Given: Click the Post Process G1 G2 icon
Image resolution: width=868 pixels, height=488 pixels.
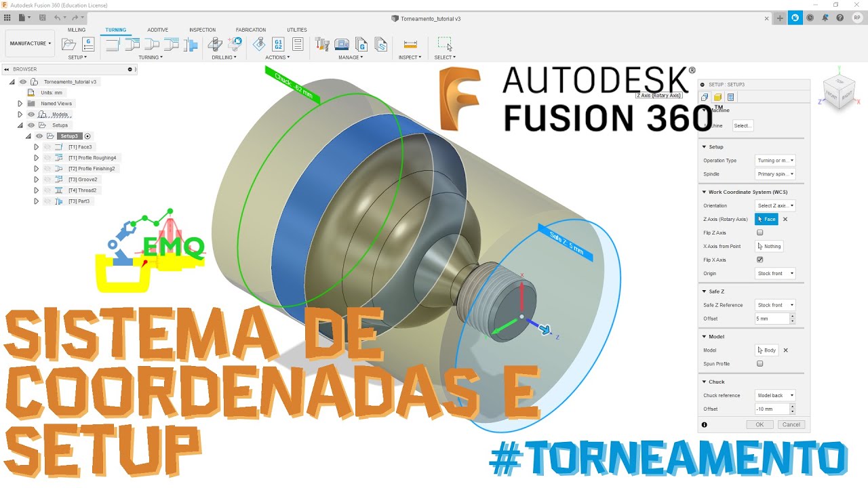Looking at the screenshot, I should 278,44.
